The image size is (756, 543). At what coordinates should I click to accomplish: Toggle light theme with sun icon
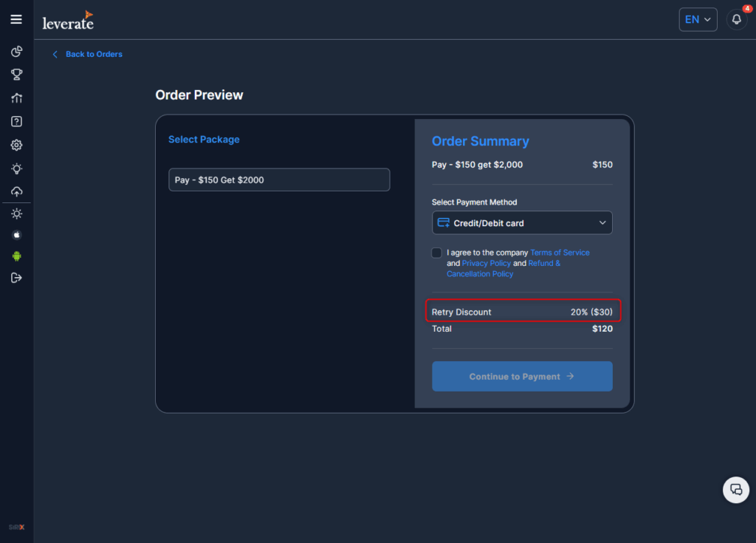[16, 214]
